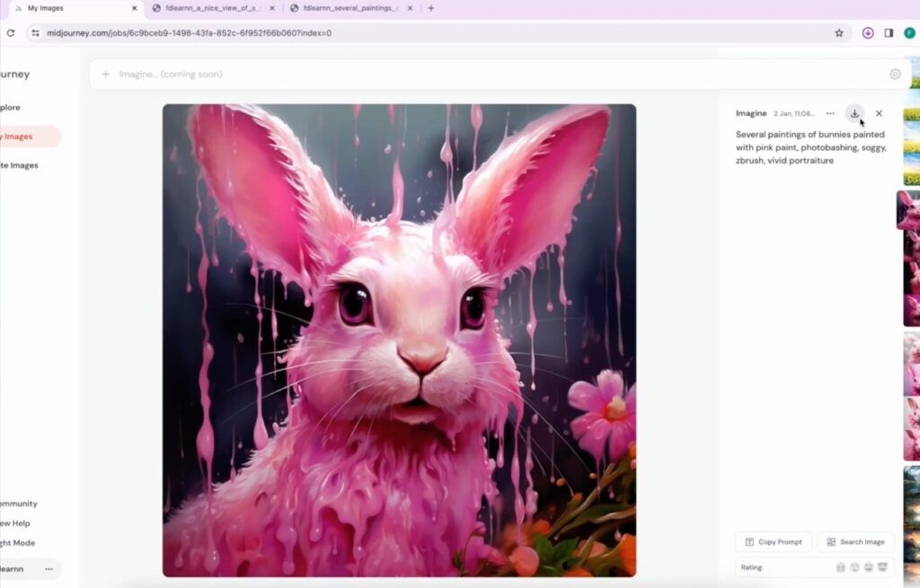Click the plus icon in the Imagine bar
The width and height of the screenshot is (920, 588).
(106, 74)
